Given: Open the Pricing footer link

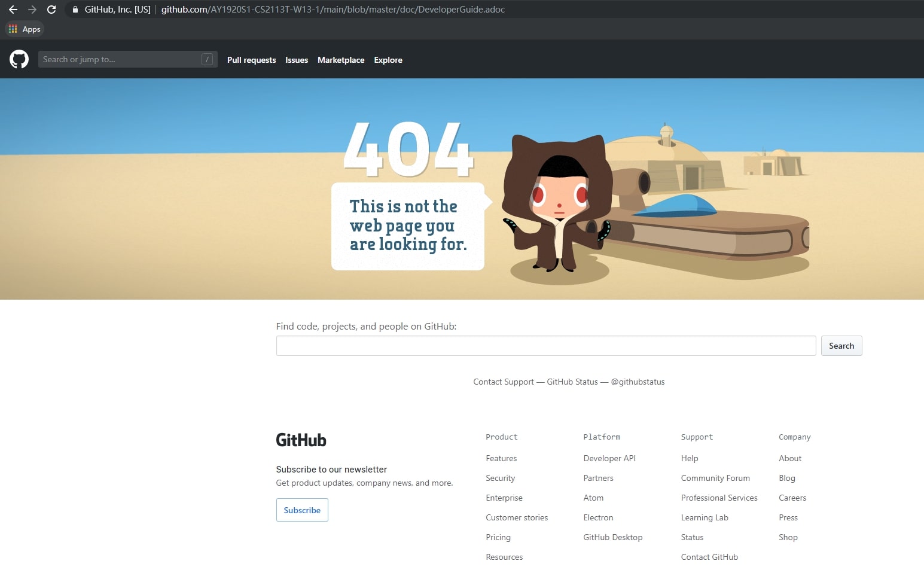Looking at the screenshot, I should click(x=498, y=537).
